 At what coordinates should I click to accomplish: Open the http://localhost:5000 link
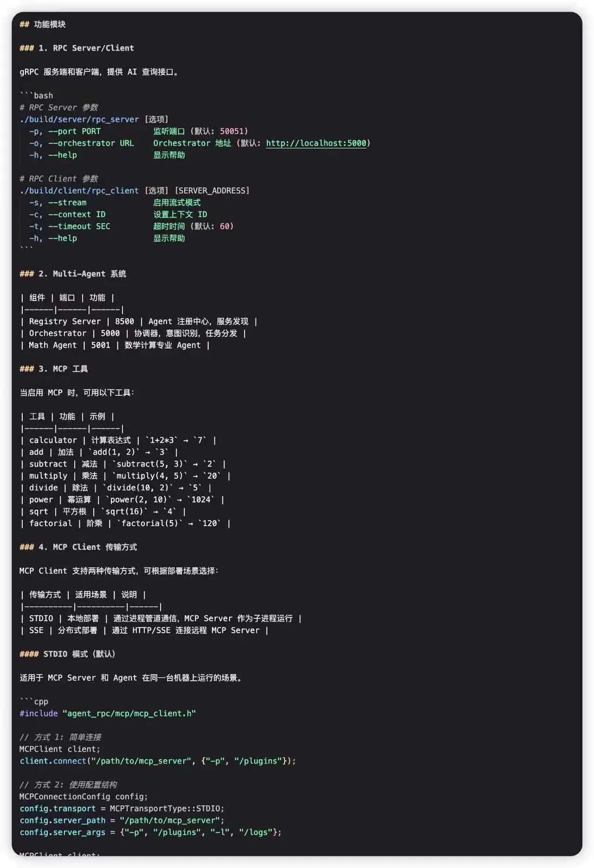[316, 143]
